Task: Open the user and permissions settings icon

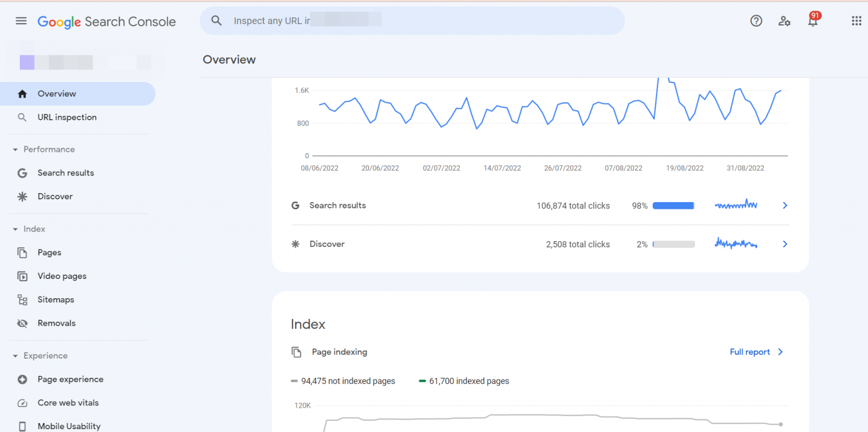Action: click(x=784, y=21)
